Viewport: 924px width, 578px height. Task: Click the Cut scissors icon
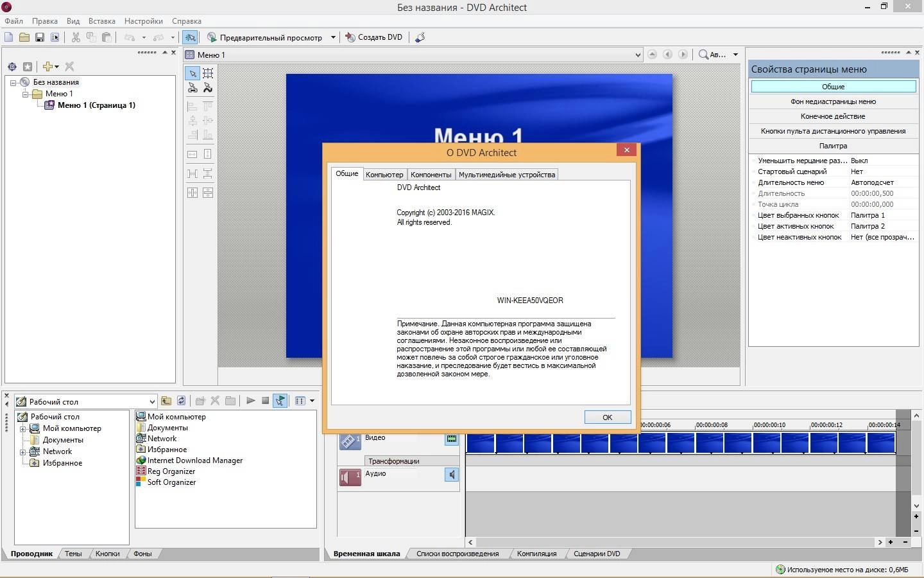[76, 37]
